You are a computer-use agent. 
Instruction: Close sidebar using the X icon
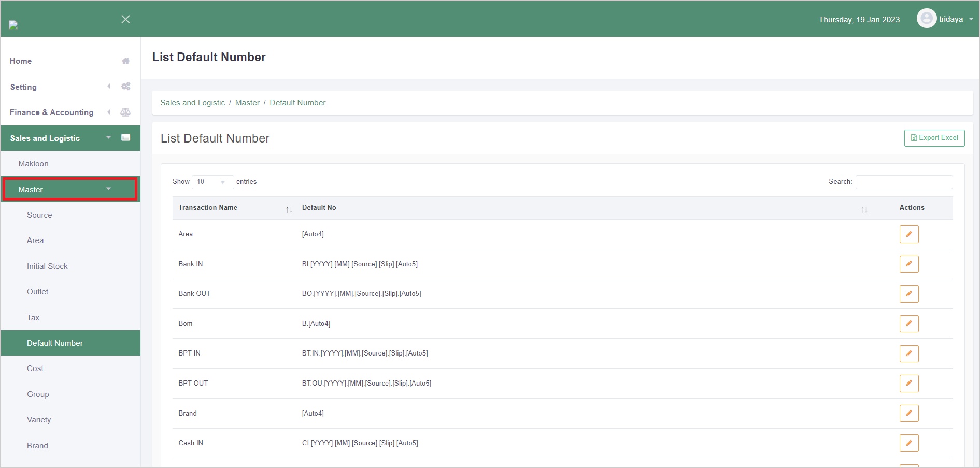click(125, 19)
